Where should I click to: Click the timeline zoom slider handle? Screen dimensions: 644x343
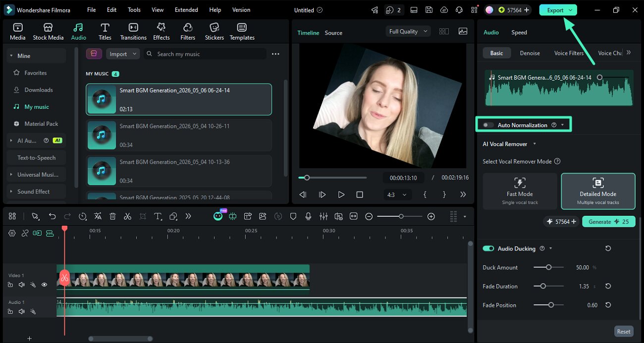tap(401, 216)
